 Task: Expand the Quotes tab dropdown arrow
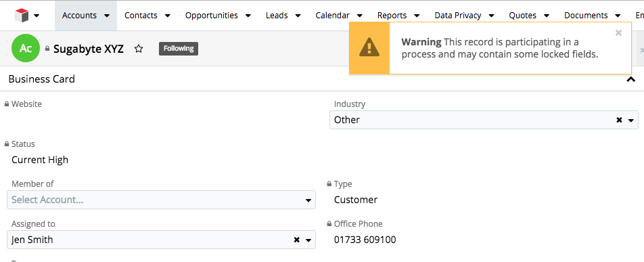(x=547, y=16)
